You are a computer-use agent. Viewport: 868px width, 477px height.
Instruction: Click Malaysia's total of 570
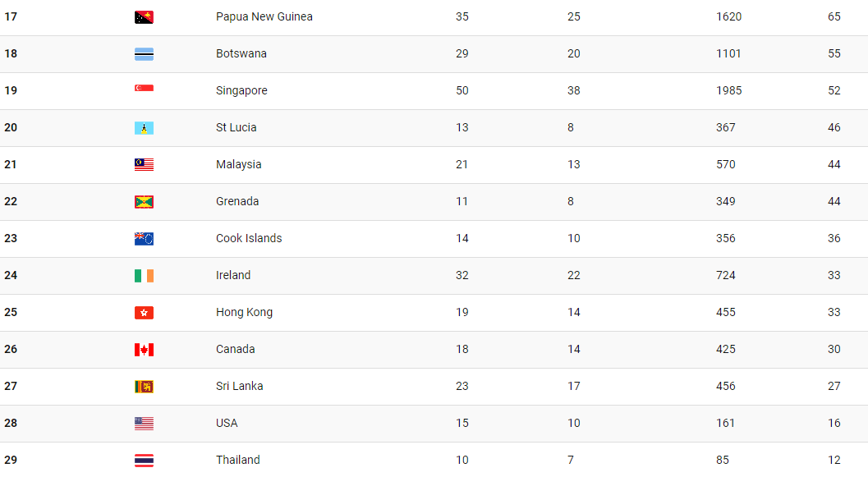[725, 164]
